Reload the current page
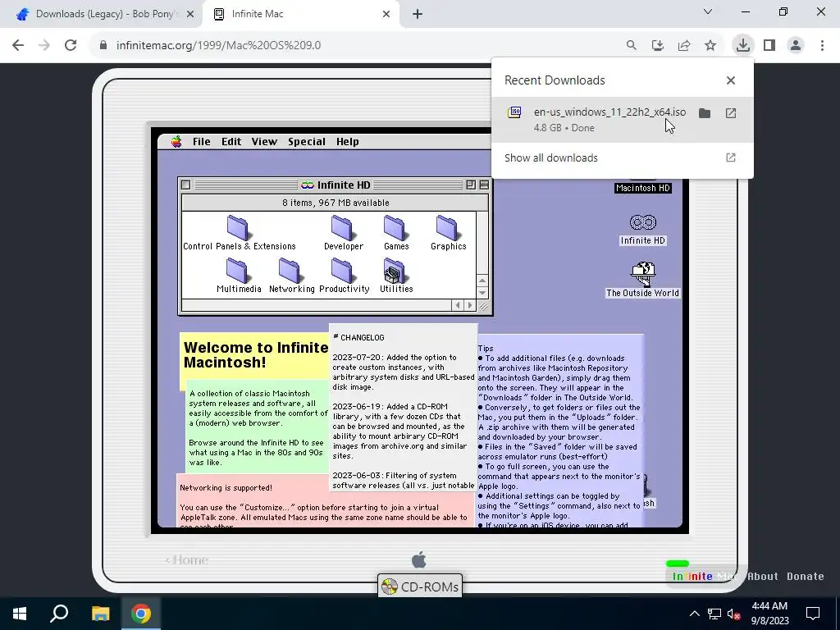840x630 pixels. coord(71,45)
